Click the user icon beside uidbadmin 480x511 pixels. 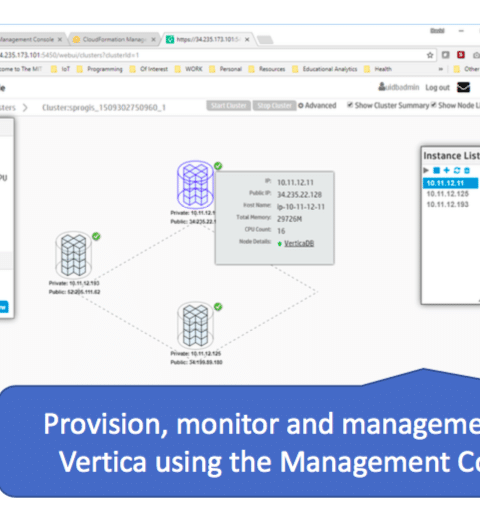382,87
